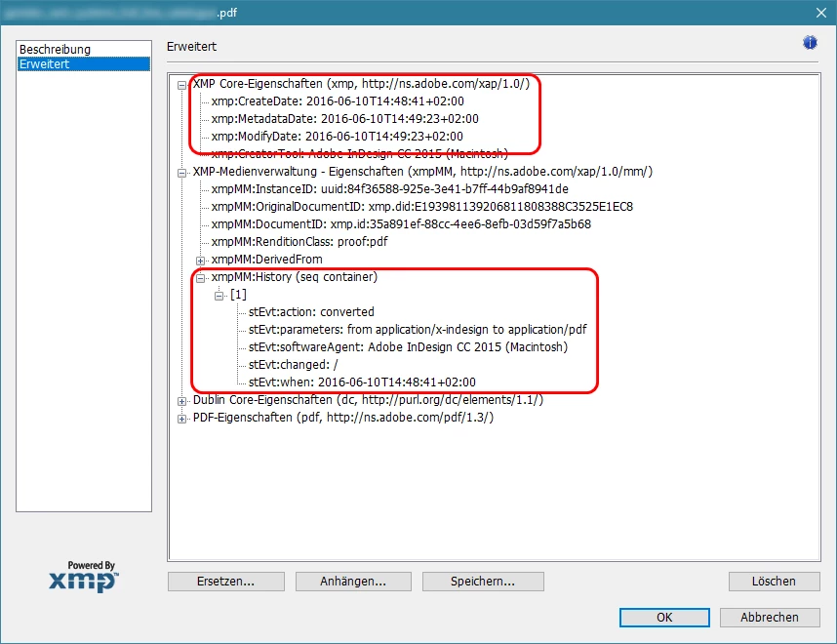Viewport: 837px width, 644px height.
Task: Click the Ersetzen... button
Action: [x=225, y=582]
